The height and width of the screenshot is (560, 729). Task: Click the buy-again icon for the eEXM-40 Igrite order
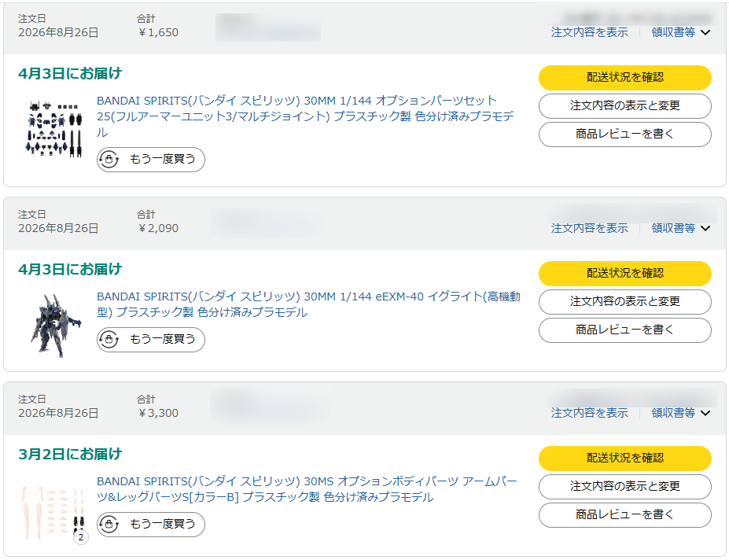pos(109,340)
